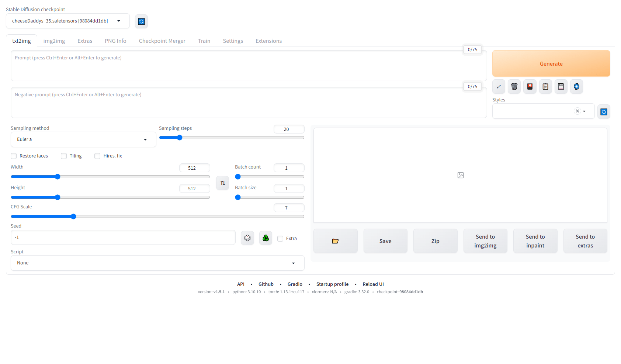Open the output folder with folder icon
Viewport: 621px width, 364px height.
point(335,241)
